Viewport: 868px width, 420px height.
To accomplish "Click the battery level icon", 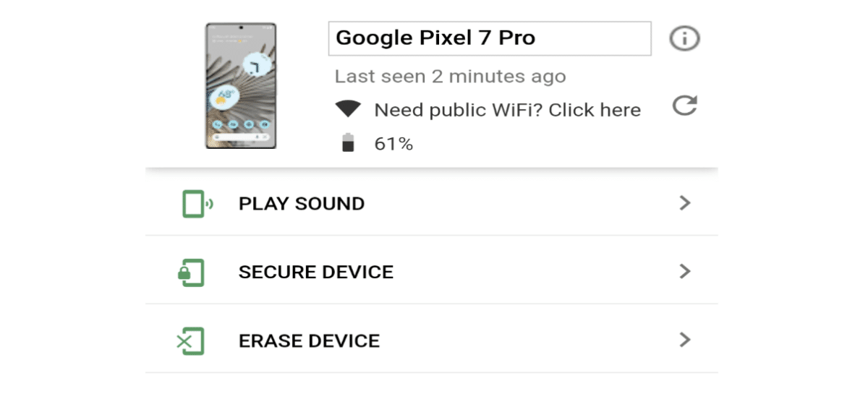I will (348, 142).
